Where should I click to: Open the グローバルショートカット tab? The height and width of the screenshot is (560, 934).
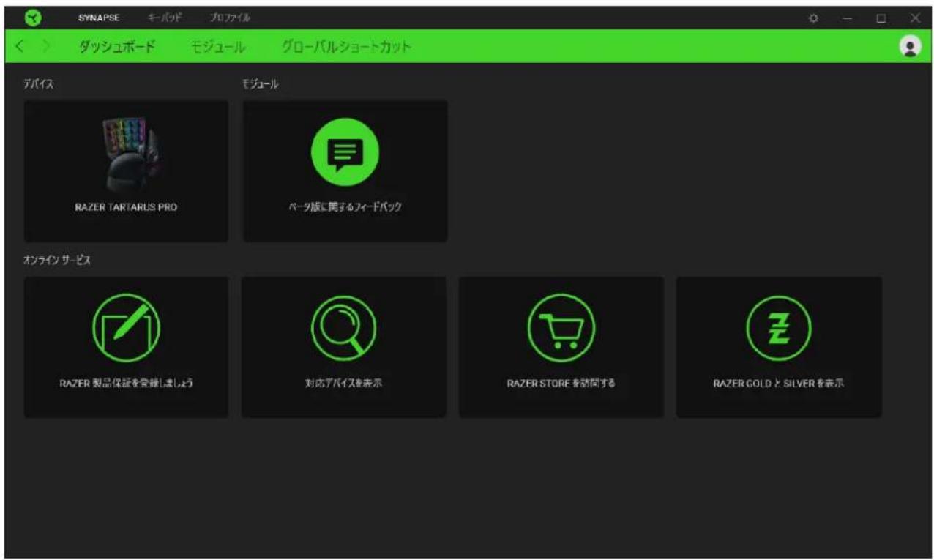(x=346, y=47)
